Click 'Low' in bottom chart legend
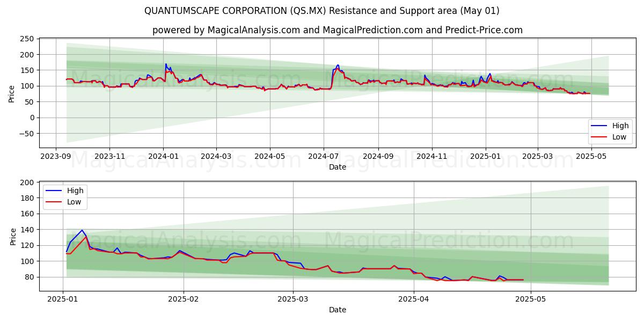The width and height of the screenshot is (644, 322). coord(74,202)
